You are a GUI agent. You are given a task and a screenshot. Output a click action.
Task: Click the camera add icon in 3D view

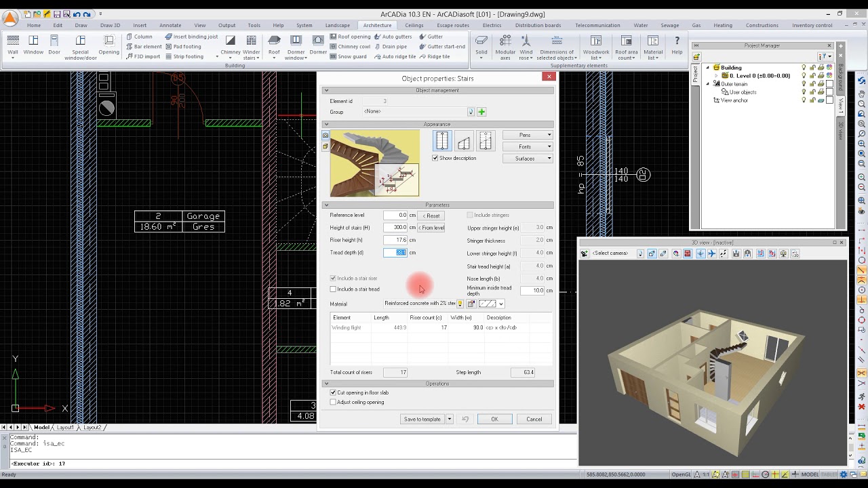point(585,253)
